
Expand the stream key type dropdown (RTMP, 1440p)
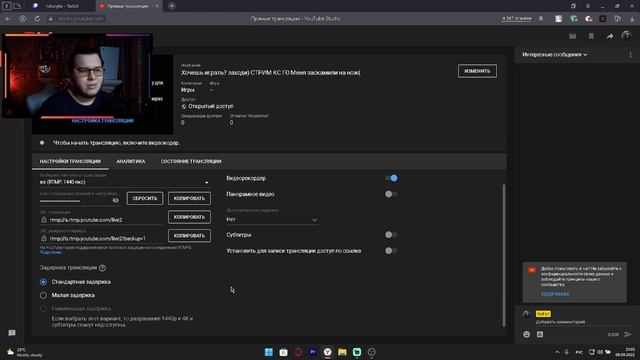pyautogui.click(x=124, y=182)
